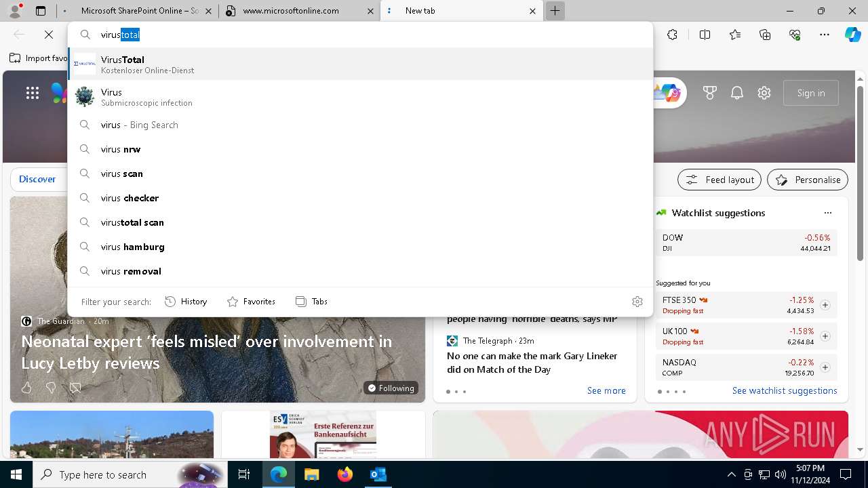
Task: Choose 'virus nrw' suggestion
Action: pyautogui.click(x=360, y=149)
